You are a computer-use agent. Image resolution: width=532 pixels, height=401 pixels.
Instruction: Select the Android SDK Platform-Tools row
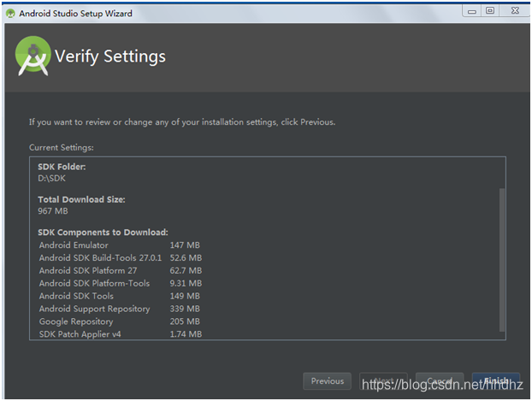point(120,283)
